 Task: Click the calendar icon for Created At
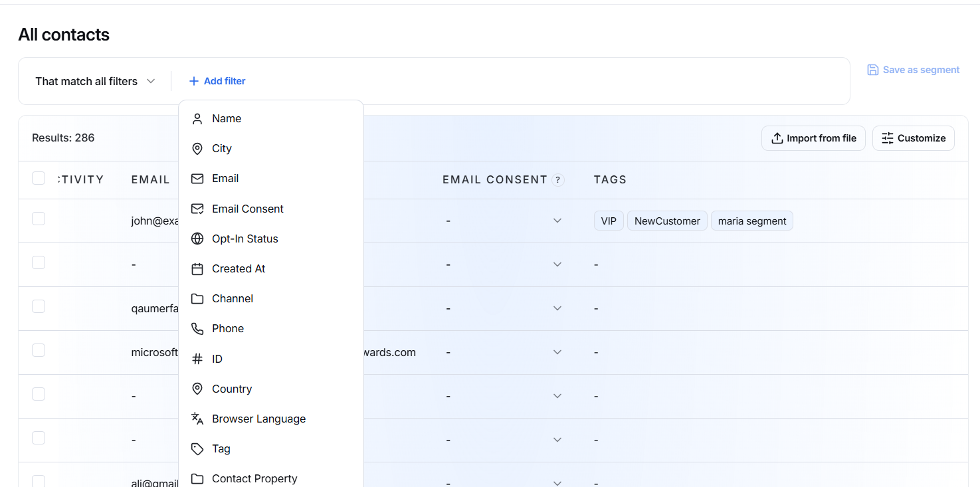click(x=197, y=269)
